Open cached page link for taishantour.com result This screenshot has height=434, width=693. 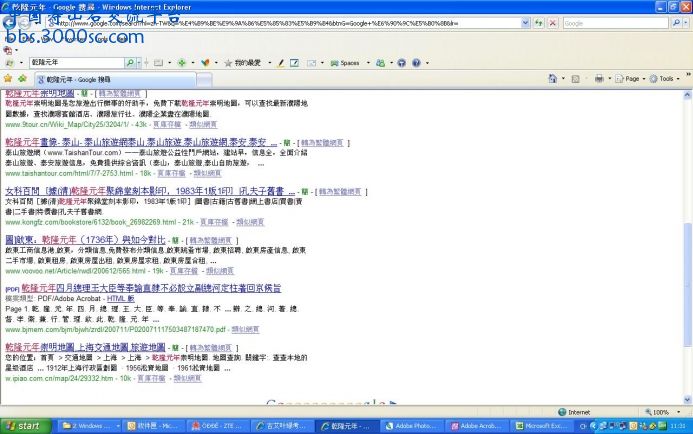[x=171, y=173]
